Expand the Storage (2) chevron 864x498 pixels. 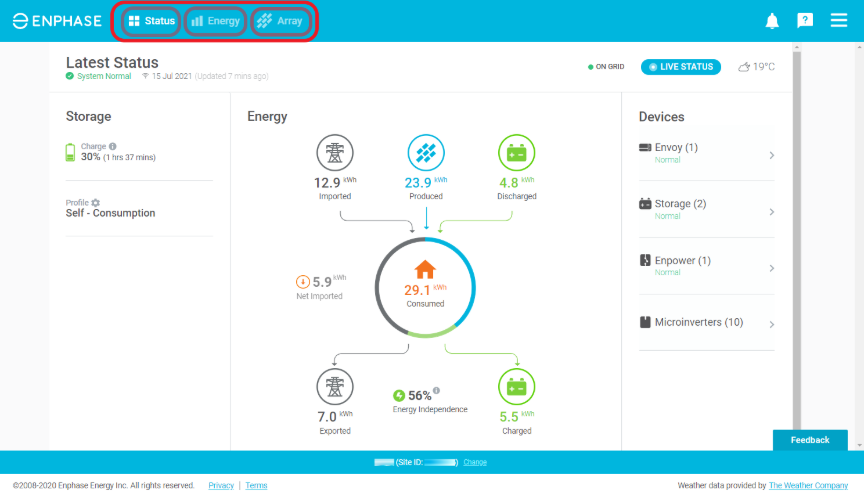pyautogui.click(x=771, y=212)
